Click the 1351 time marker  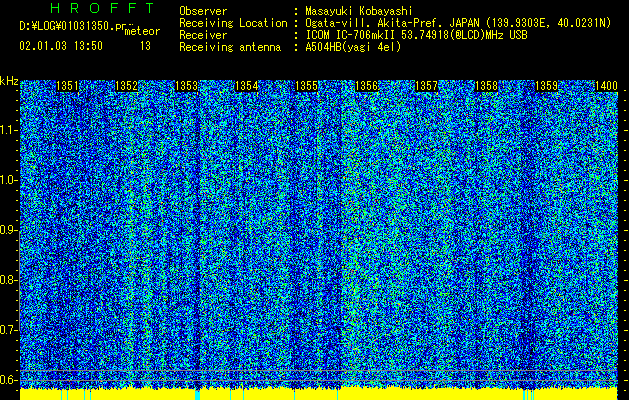tap(67, 86)
